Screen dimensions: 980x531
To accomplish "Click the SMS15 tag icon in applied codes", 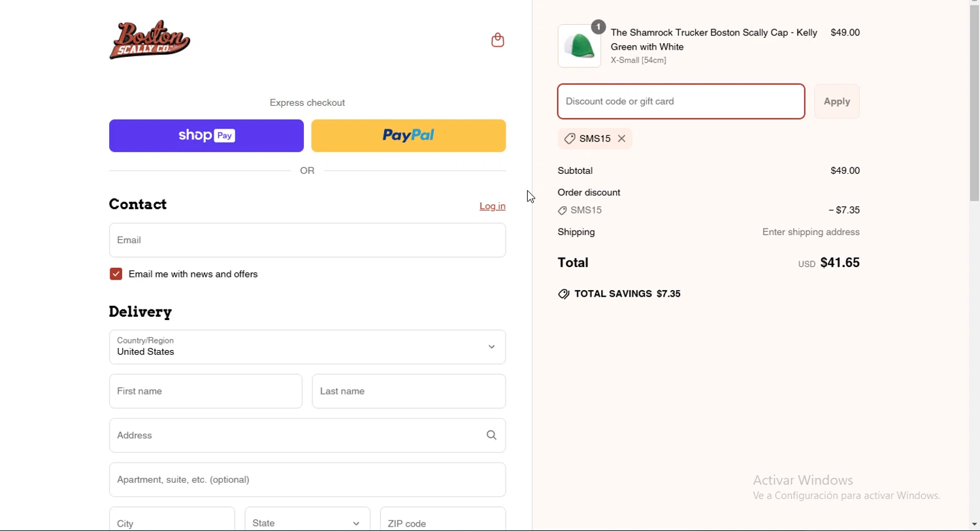I will point(570,138).
